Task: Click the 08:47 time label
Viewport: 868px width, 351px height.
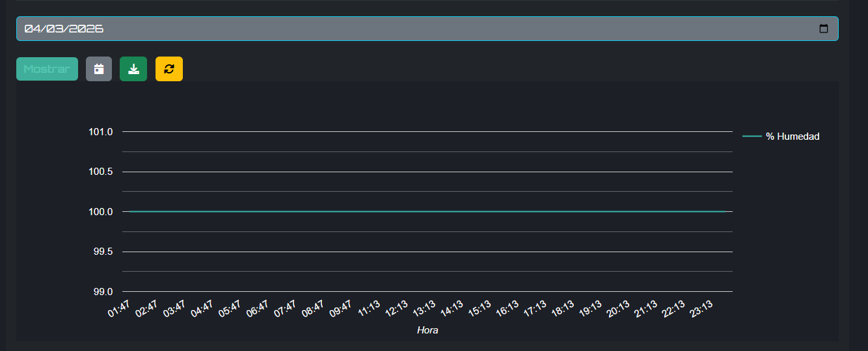Action: pyautogui.click(x=313, y=308)
